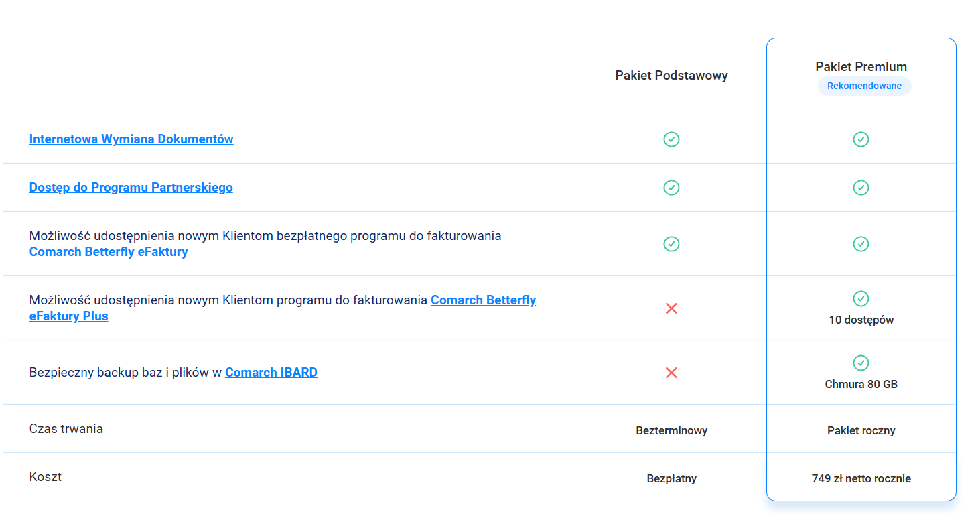Click Podstawowy checkmark for free Comarch Betterfly eFaktury
980x518 pixels.
[671, 244]
